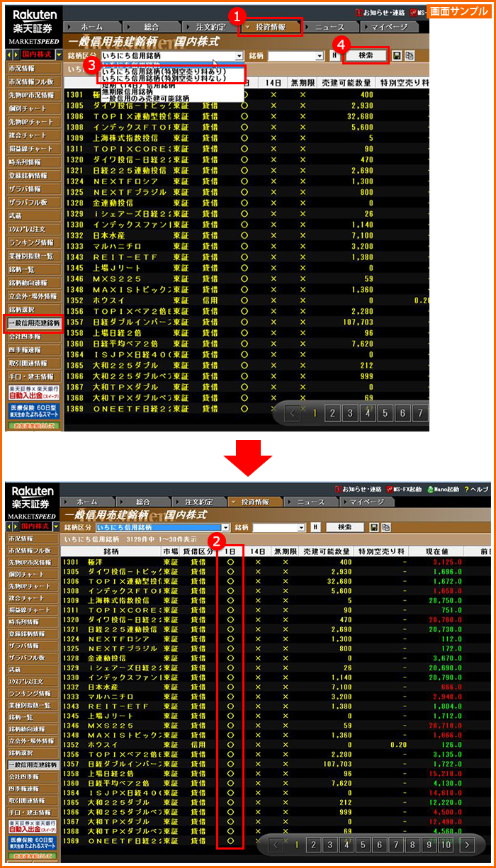Select 一般信用のみ売建可能銘柄 option from the list
The width and height of the screenshot is (496, 868).
click(x=146, y=98)
